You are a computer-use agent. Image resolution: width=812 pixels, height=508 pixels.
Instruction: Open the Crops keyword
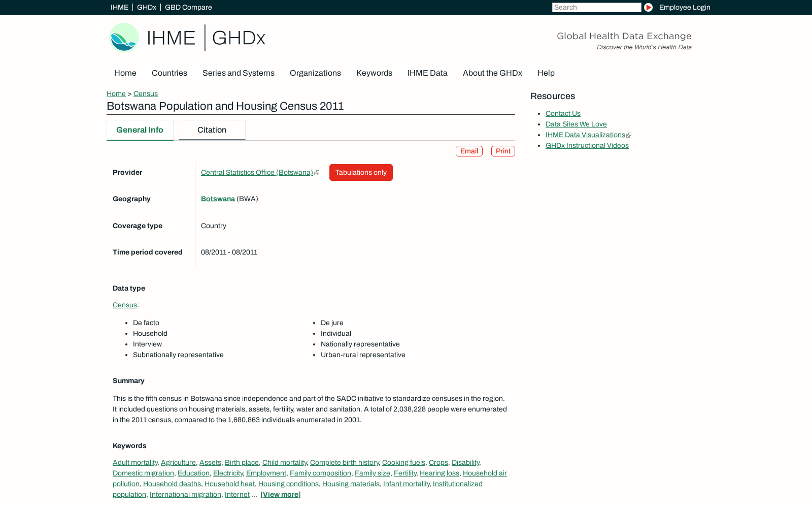pyautogui.click(x=438, y=463)
